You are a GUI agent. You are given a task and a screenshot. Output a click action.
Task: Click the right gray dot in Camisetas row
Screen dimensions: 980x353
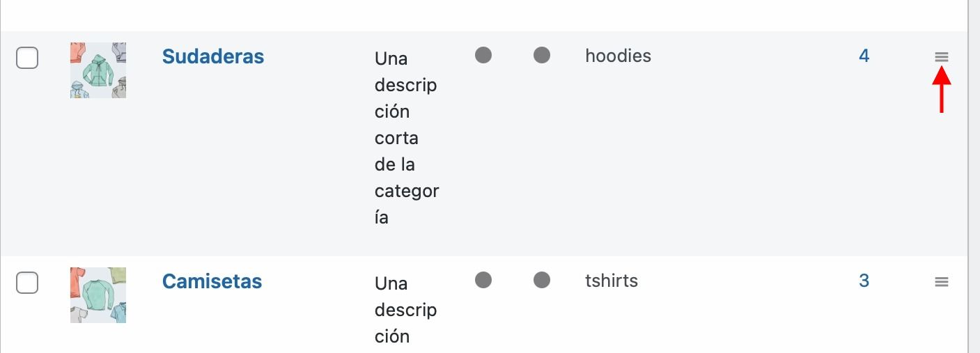point(542,280)
